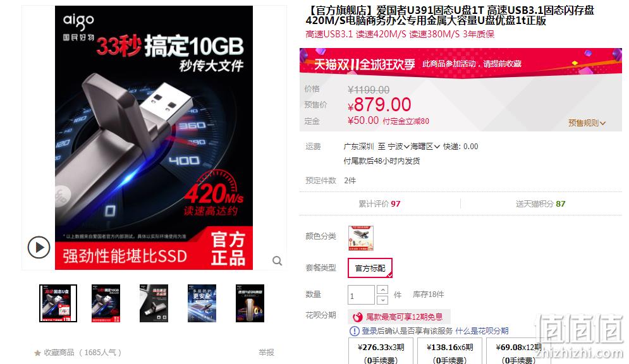The image size is (629, 364).
Task: Increase quantity with the up arrow
Action: click(382, 289)
